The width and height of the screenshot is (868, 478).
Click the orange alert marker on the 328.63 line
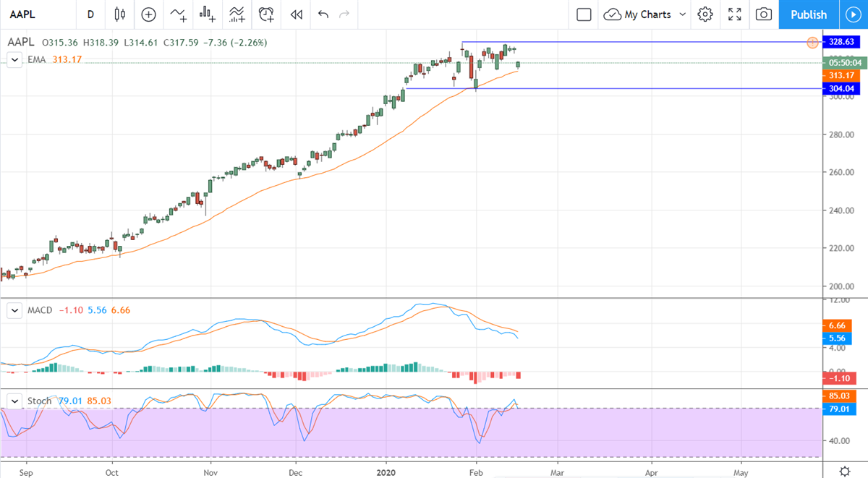click(x=812, y=42)
